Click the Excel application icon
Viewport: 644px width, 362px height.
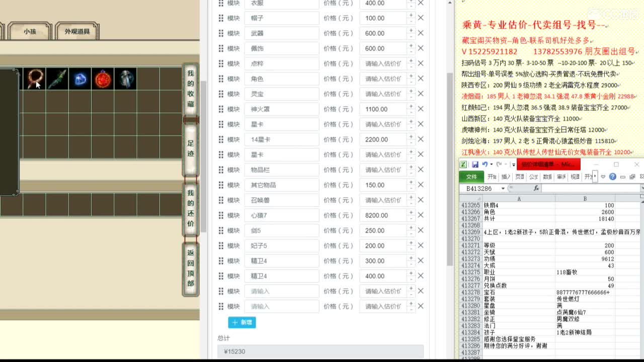[x=463, y=164]
